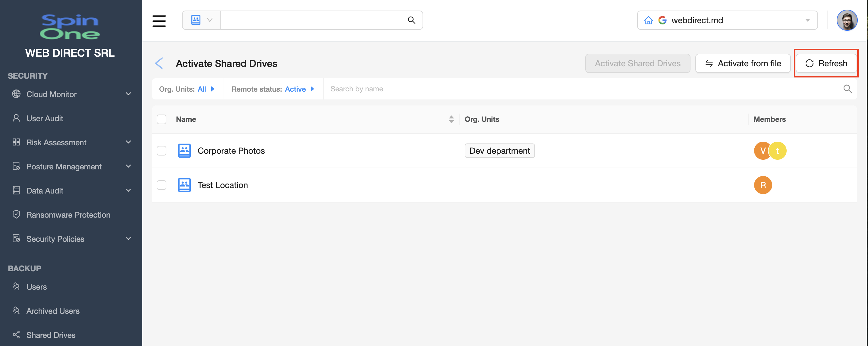Screen dimensions: 868x346
Task: Open the Remote status filter dropdown
Action: pos(272,89)
